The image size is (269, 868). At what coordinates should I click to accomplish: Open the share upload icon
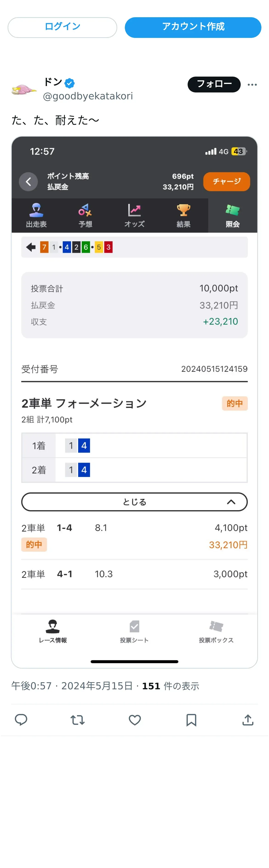coord(248,720)
